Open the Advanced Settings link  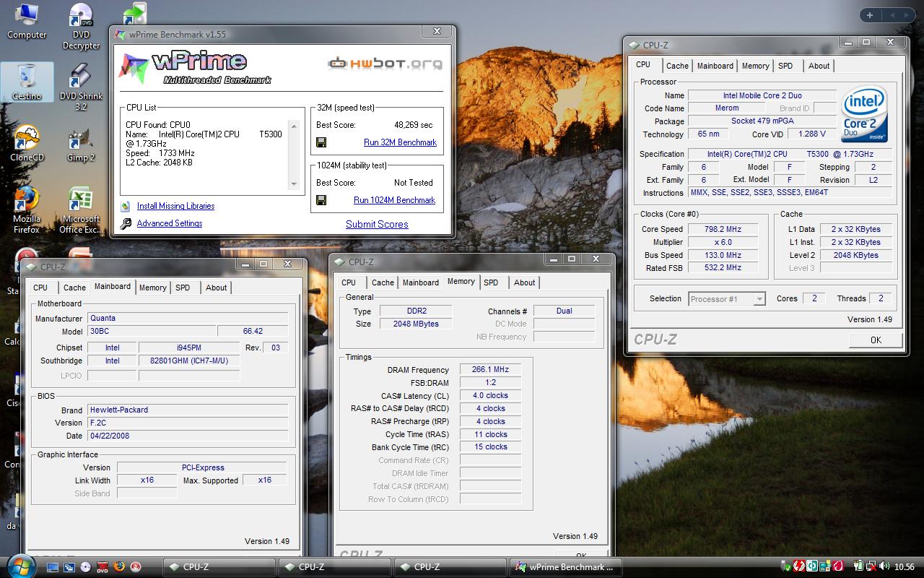(x=170, y=223)
